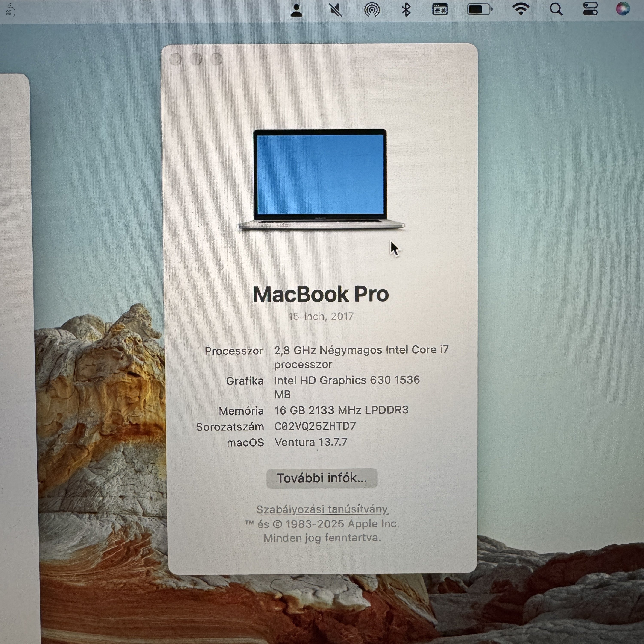Click the További infók... button

[x=322, y=478]
